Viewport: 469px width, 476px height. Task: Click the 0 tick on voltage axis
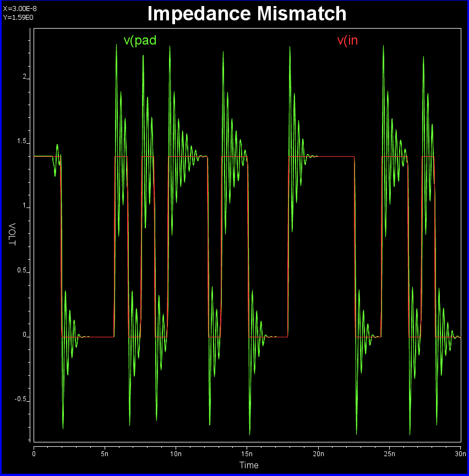pos(24,335)
